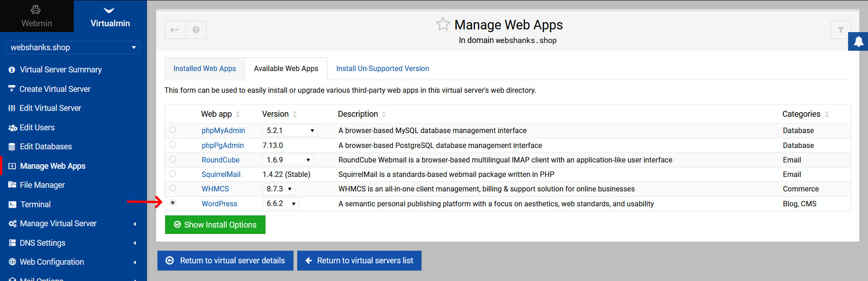
Task: Click the Terminal console icon
Action: point(12,205)
